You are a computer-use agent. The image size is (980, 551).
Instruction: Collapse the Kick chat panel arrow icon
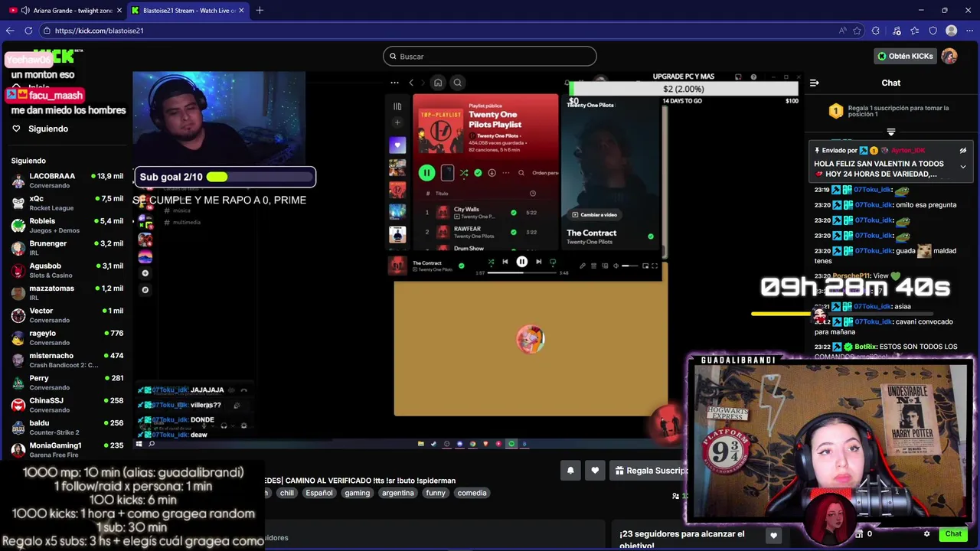(815, 83)
